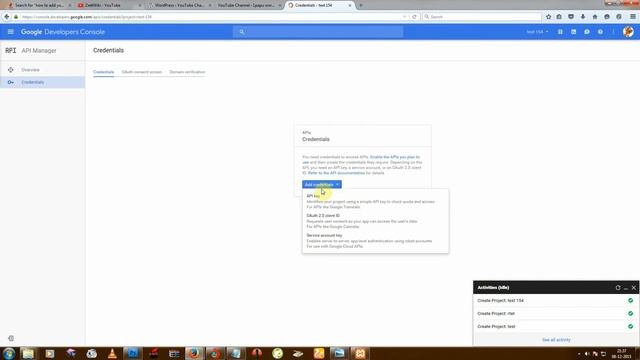Screen dimensions: 640x360
Task: Open the gift icon in the console header
Action: [560, 32]
